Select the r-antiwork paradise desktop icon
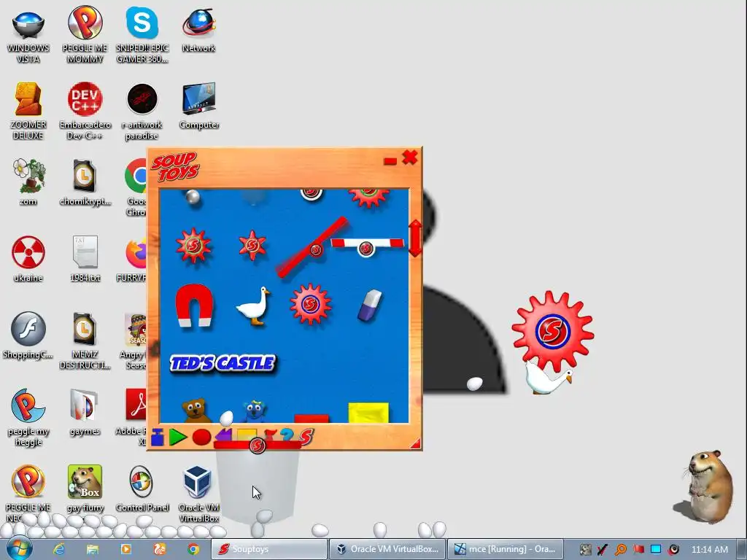The width and height of the screenshot is (747, 560). point(142,112)
